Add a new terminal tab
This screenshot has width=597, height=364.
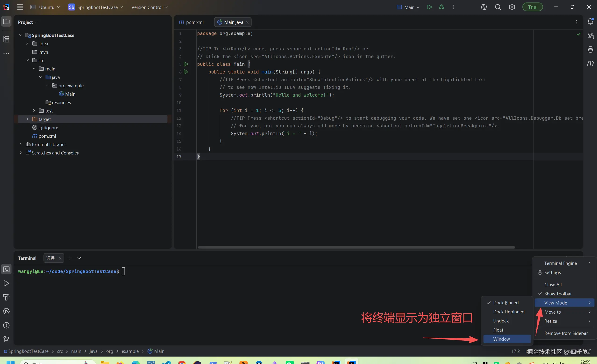[x=70, y=258]
